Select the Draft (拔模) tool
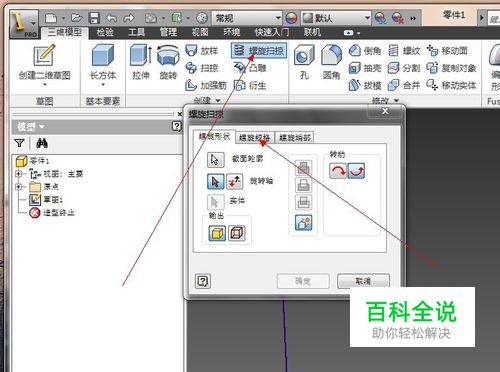 click(x=365, y=85)
